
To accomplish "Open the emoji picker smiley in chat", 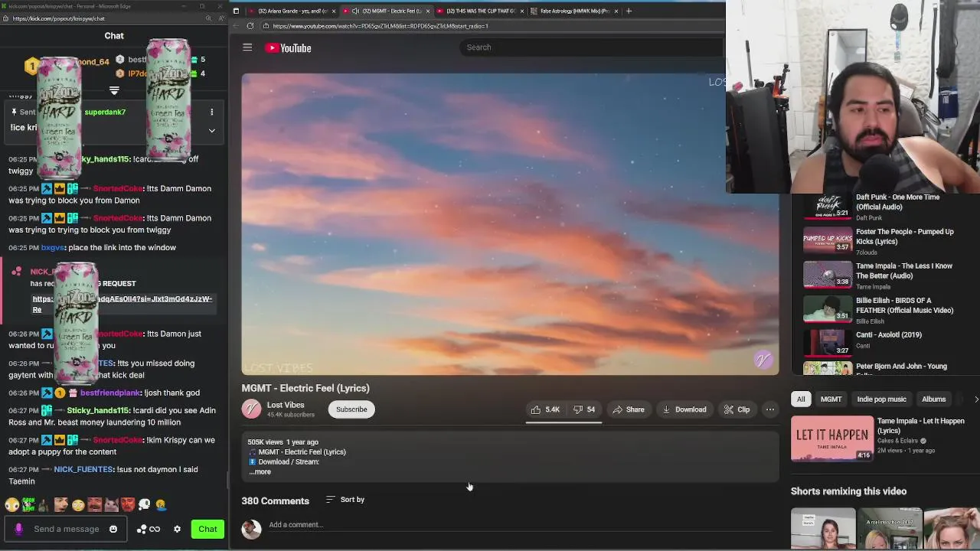I will tap(113, 529).
